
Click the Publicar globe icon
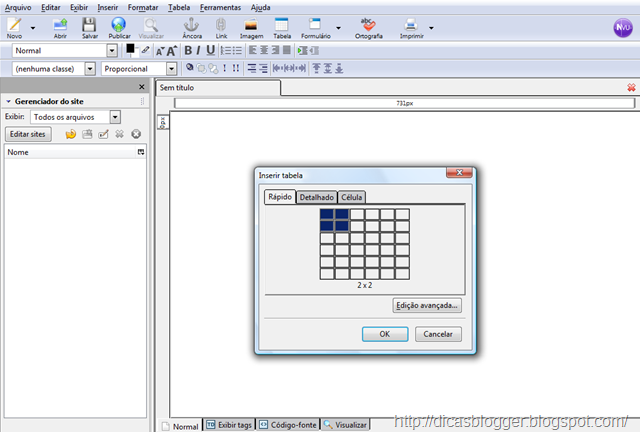coord(119,28)
